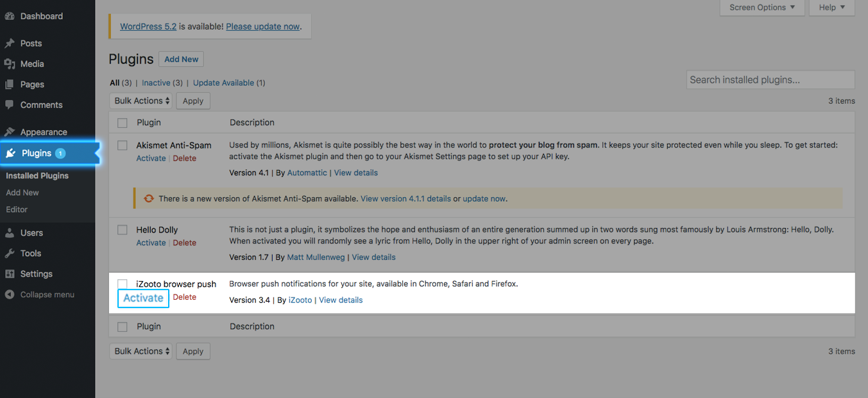868x398 pixels.
Task: Click the Appearance paintbrush icon
Action: coord(10,132)
